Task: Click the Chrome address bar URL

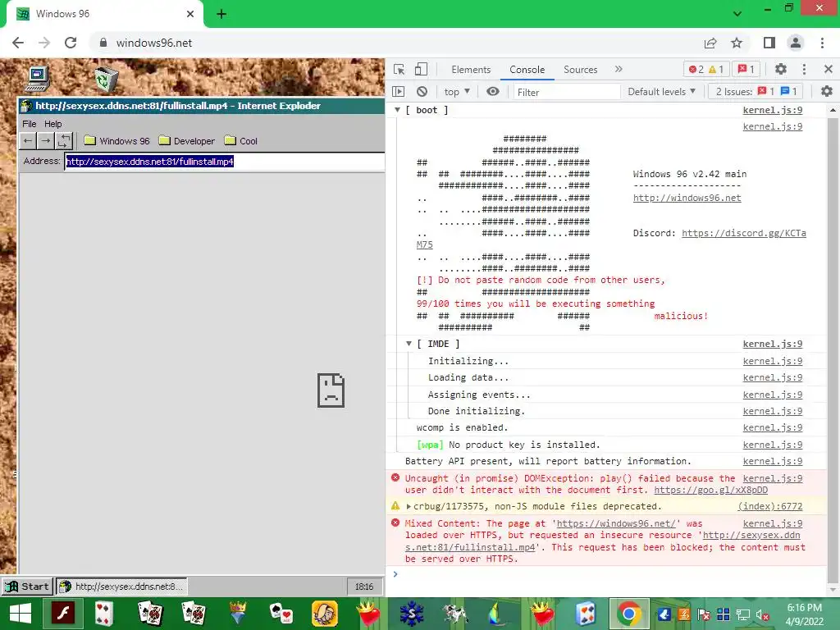Action: (154, 43)
